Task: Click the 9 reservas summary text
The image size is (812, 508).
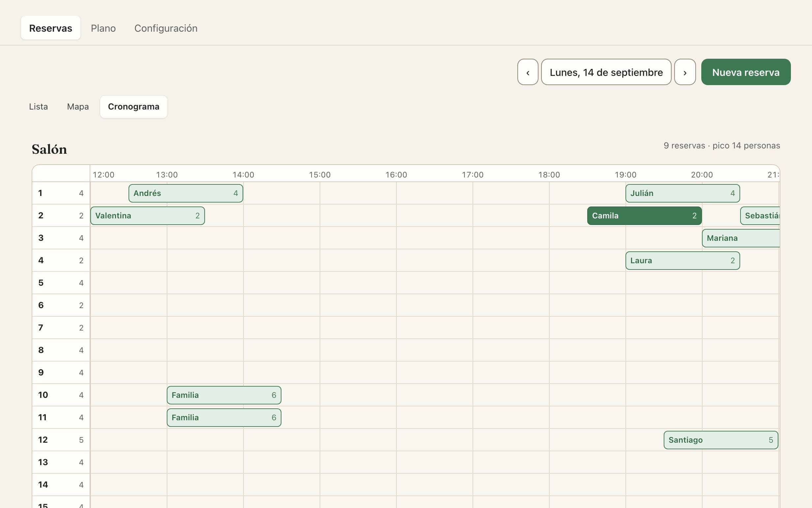Action: 722,145
